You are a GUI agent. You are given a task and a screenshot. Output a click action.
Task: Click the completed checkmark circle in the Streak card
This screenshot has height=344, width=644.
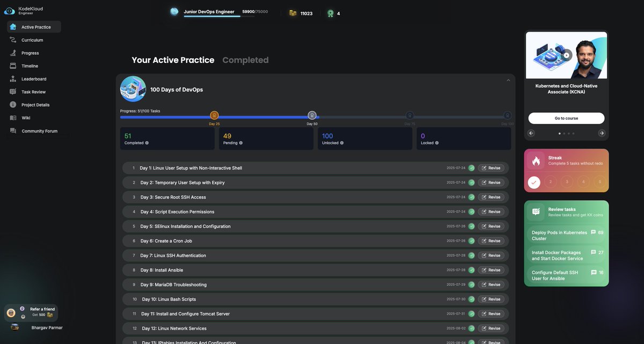[534, 182]
